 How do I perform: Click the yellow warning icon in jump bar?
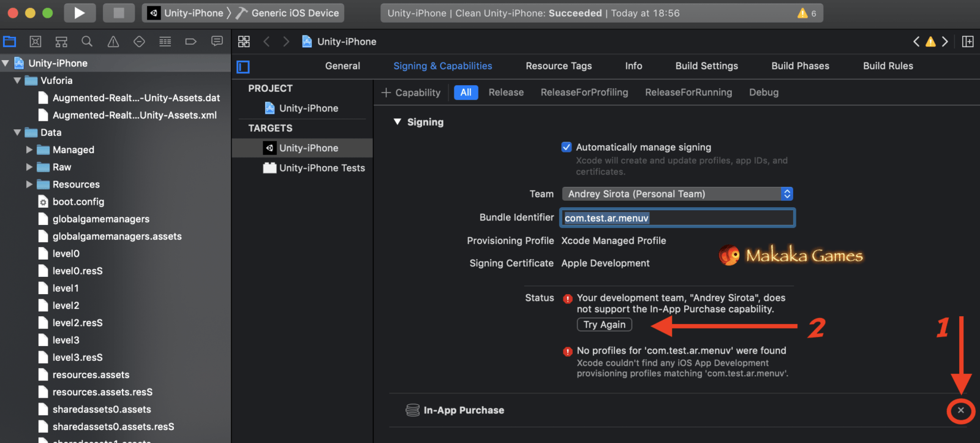930,42
